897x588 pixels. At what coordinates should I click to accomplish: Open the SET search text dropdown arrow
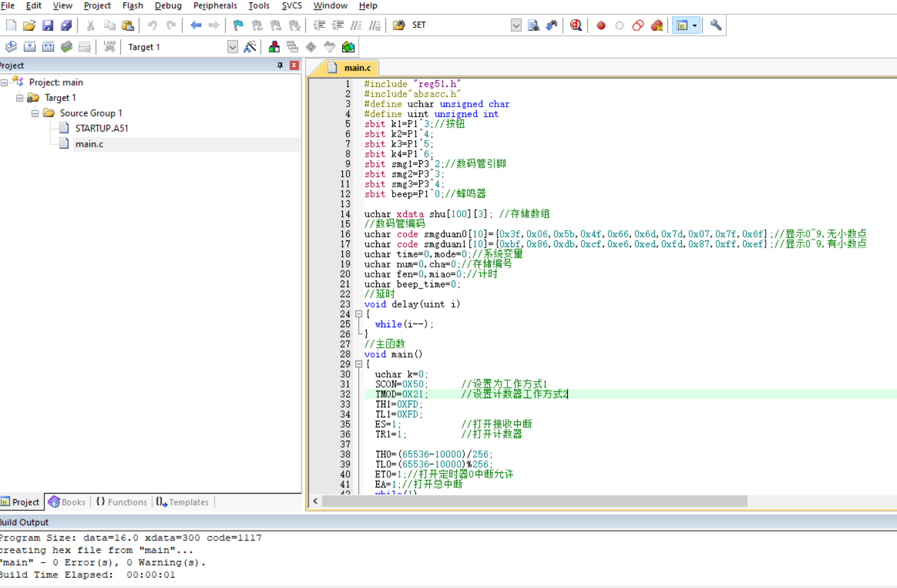[516, 25]
